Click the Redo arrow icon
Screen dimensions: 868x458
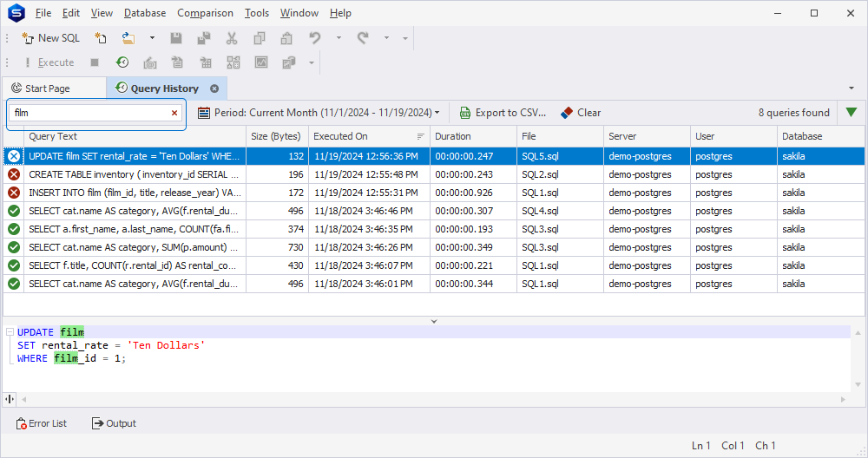(363, 38)
